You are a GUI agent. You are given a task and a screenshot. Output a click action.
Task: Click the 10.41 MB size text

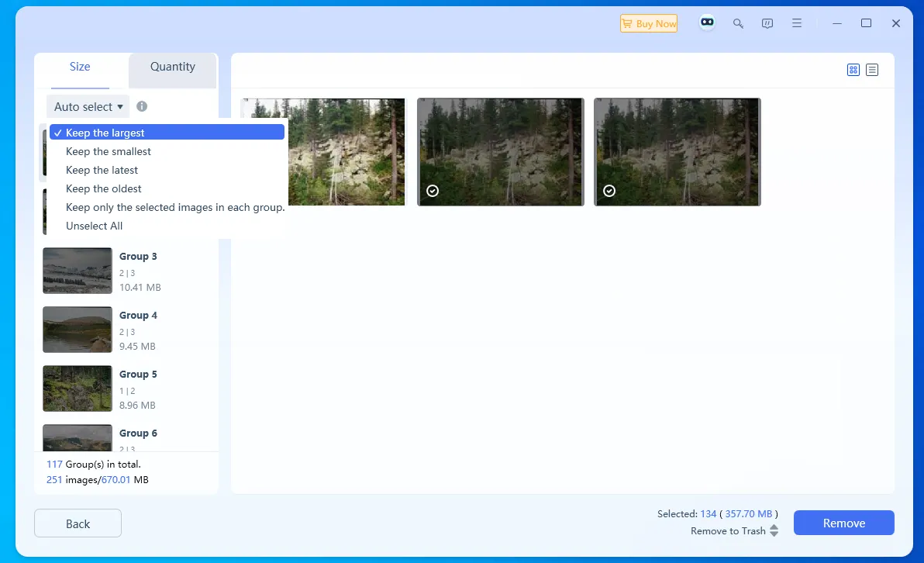140,287
